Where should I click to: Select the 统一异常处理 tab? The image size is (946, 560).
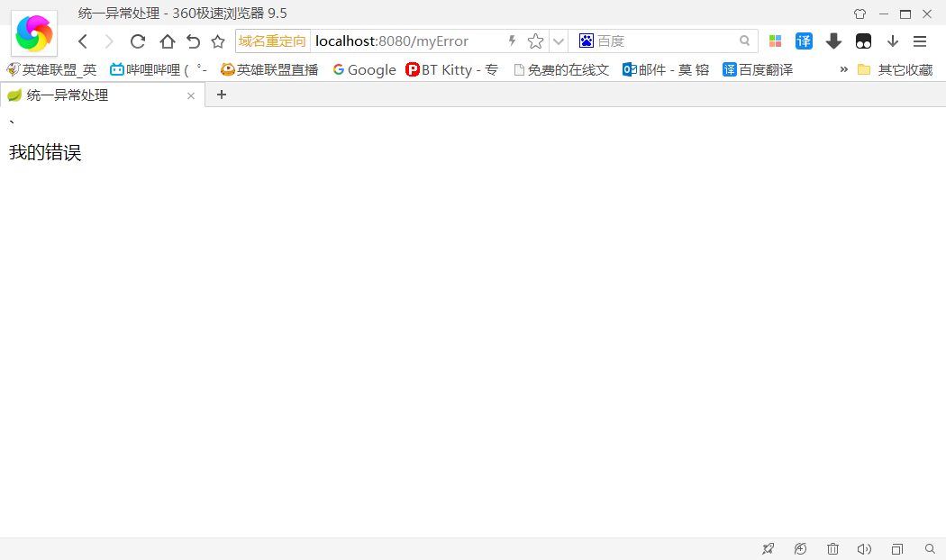tap(103, 95)
